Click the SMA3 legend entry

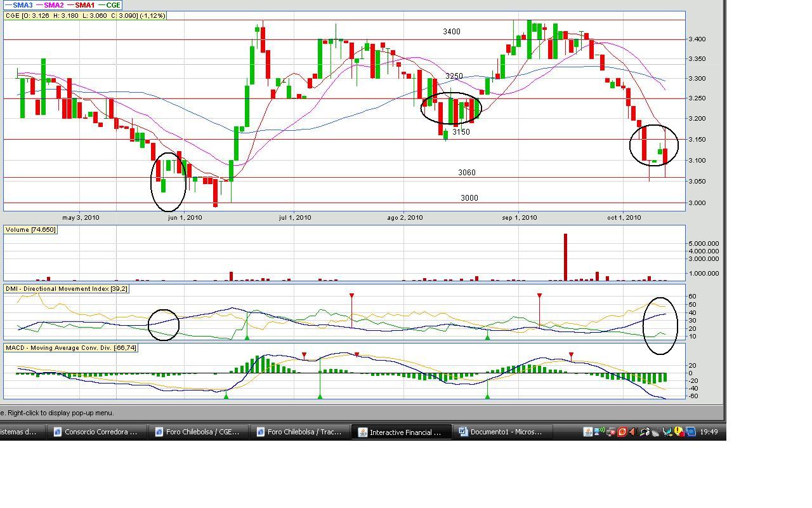(x=18, y=5)
